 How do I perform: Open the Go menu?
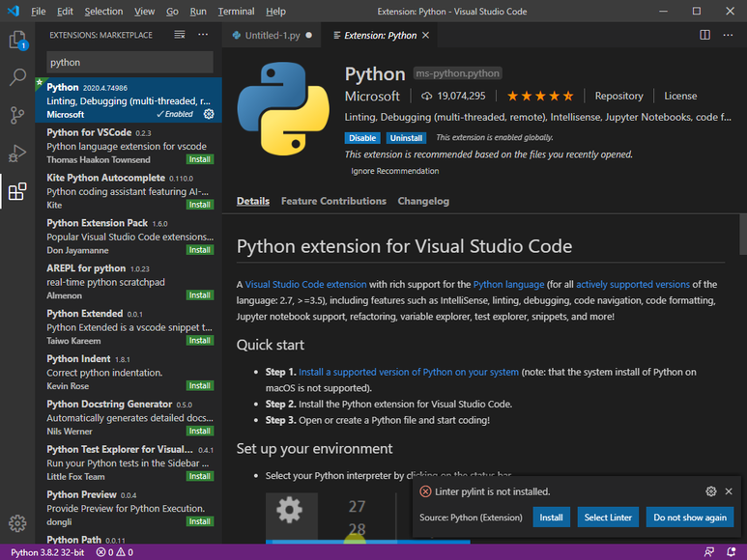click(x=172, y=12)
